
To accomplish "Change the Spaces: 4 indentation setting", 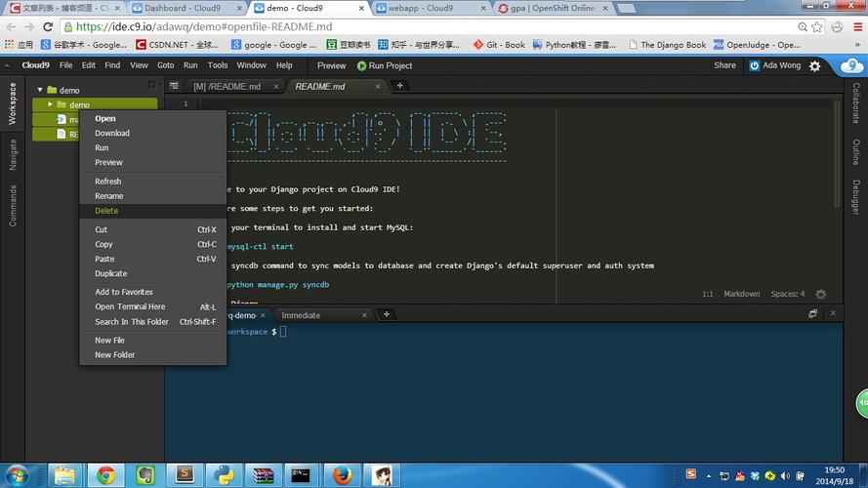I will tap(788, 294).
